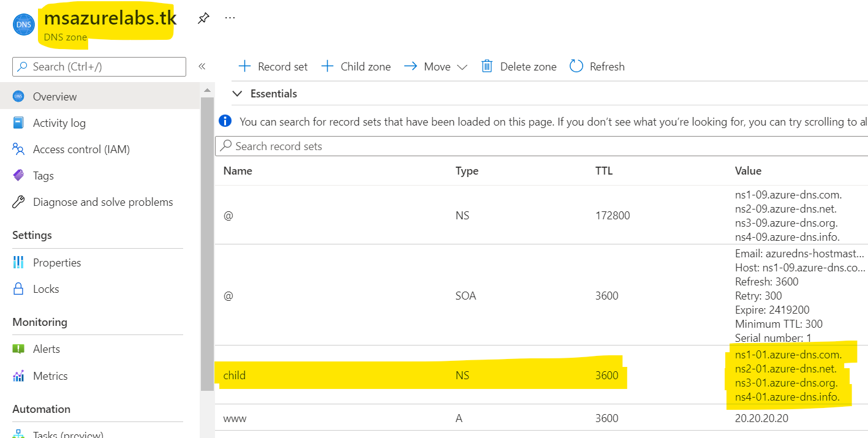
Task: Click the Serial number: 1 text
Action: pyautogui.click(x=773, y=338)
